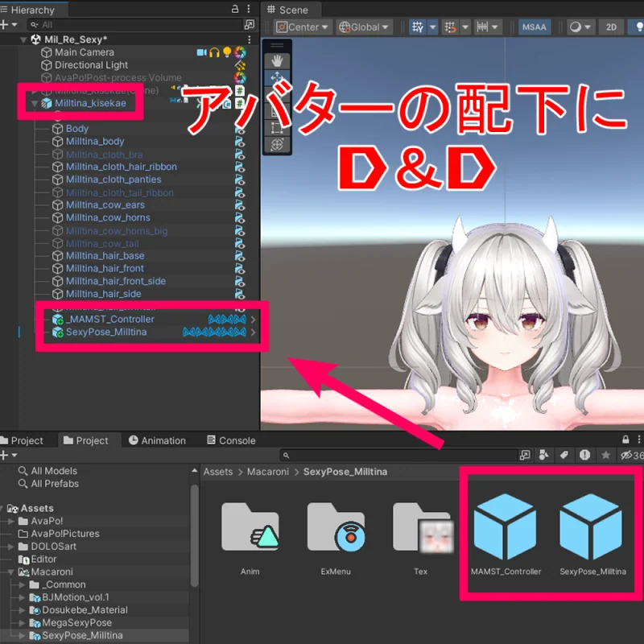The image size is (644, 644).
Task: Toggle the MSAA button
Action: (535, 27)
